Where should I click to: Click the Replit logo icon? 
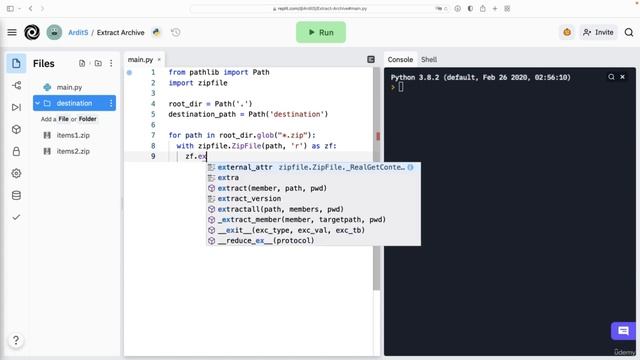(x=32, y=32)
